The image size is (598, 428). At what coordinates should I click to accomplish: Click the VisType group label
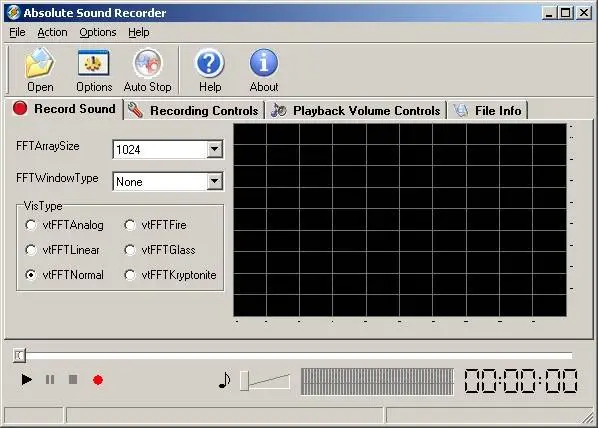(x=43, y=206)
